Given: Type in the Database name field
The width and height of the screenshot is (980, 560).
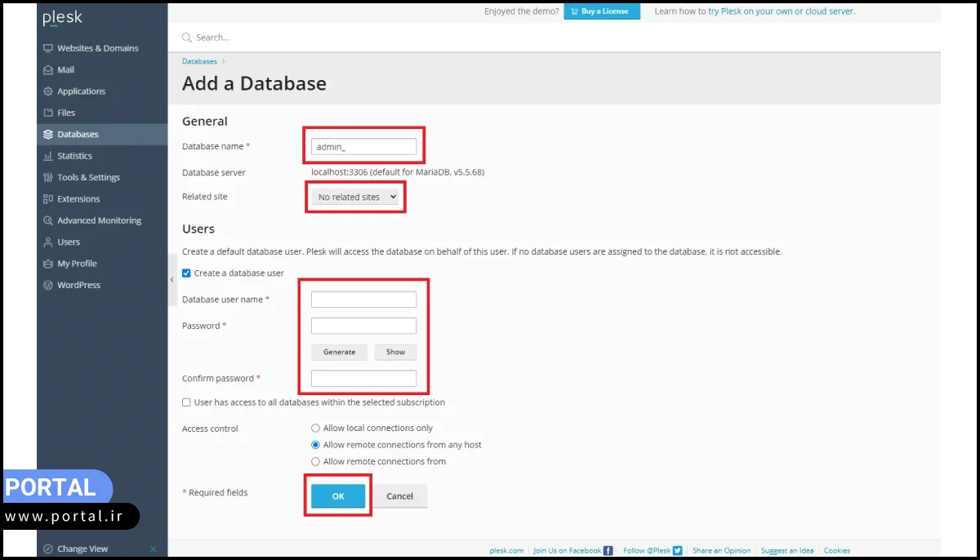Looking at the screenshot, I should tap(363, 146).
